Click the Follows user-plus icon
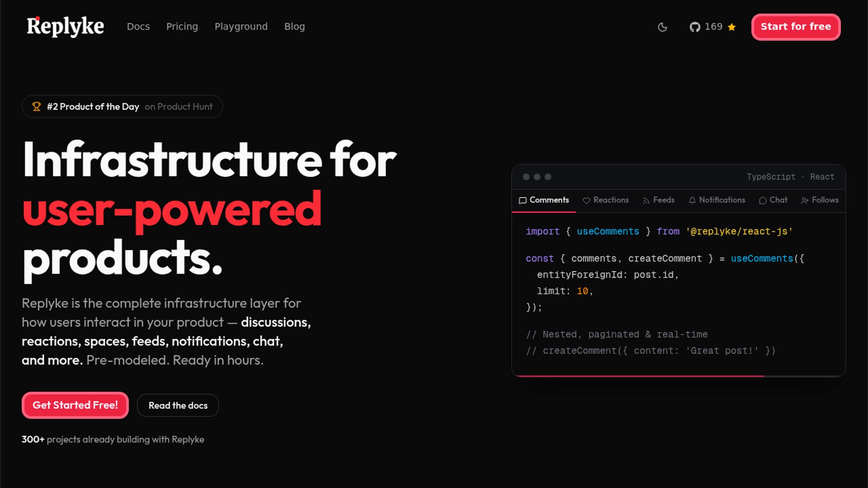 point(805,201)
